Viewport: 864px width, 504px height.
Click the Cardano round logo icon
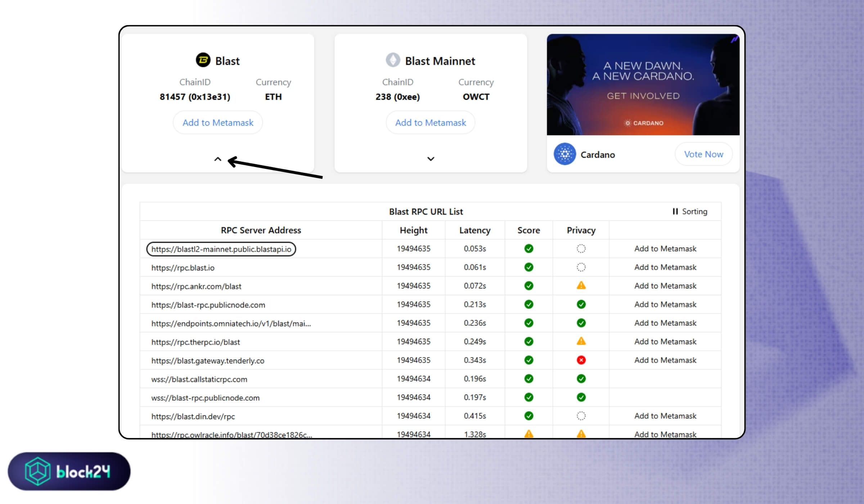565,154
